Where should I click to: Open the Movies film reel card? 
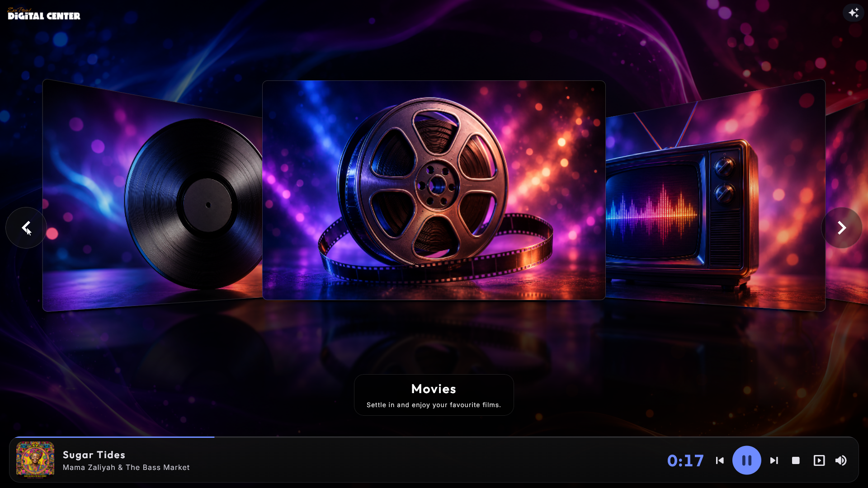[x=434, y=190]
